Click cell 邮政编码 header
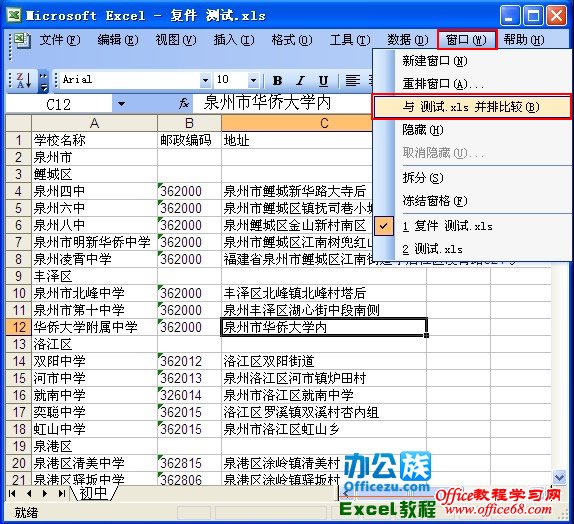 (189, 140)
